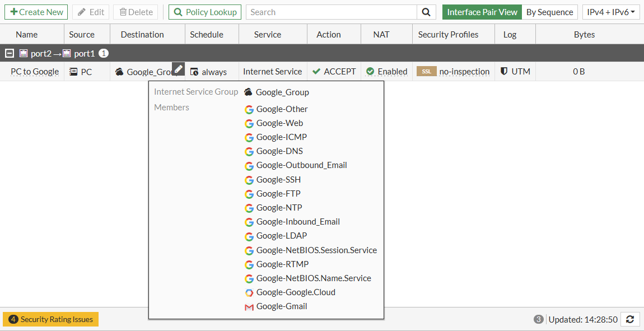The width and height of the screenshot is (644, 331).
Task: Click into the Search input field
Action: (x=332, y=12)
